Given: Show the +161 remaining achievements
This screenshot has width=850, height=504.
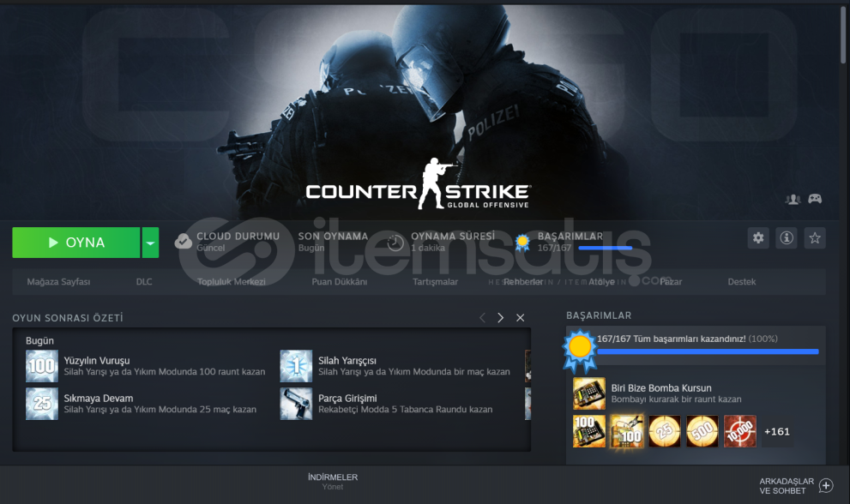Looking at the screenshot, I should pos(776,431).
